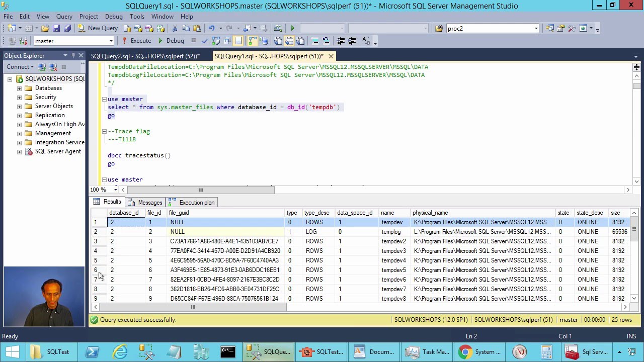Open the Query menu

[64, 17]
